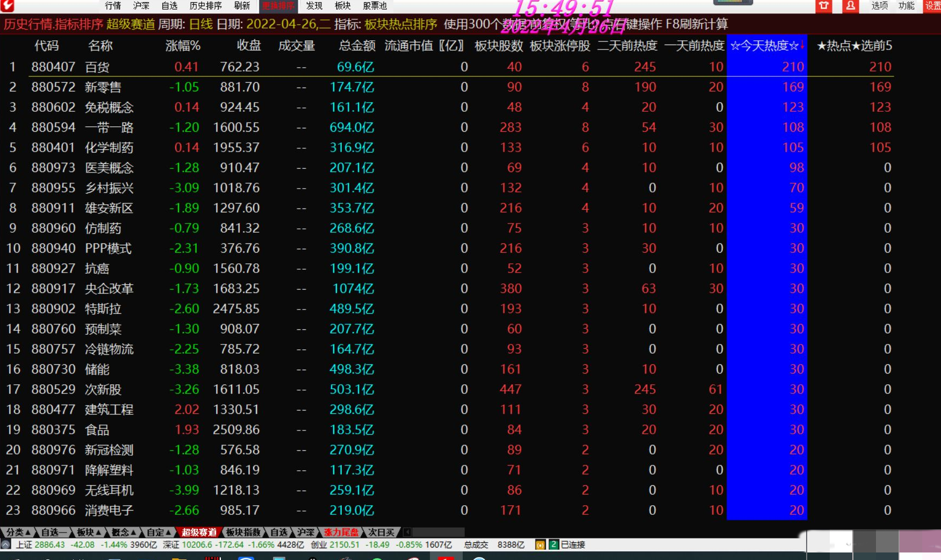
Task: Expand the 分类 tab menu
Action: coord(18,532)
